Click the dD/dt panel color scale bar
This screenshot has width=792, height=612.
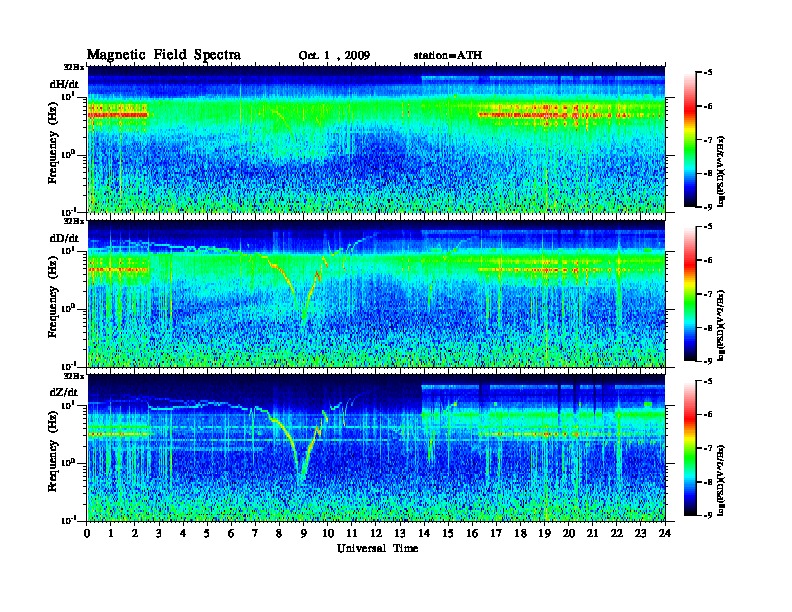(x=689, y=293)
